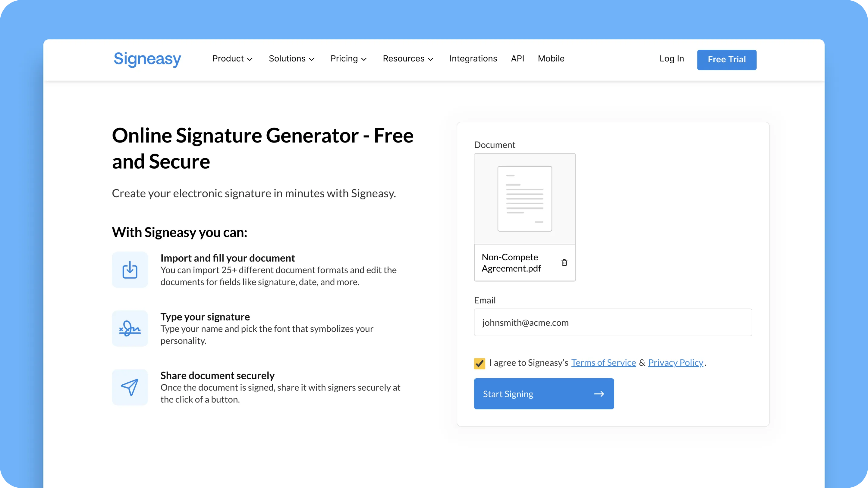Click the type signature pen icon

coord(130,328)
